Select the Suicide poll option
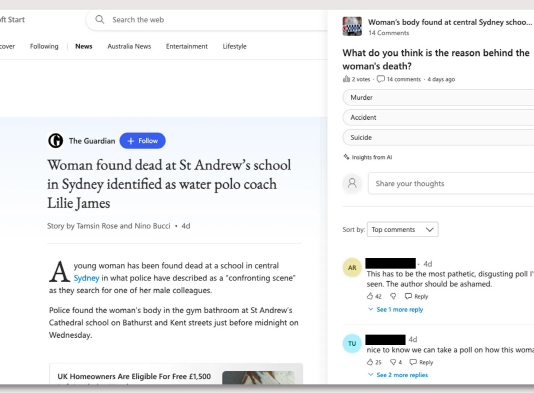Screen dimensions: 534x393 (438, 138)
